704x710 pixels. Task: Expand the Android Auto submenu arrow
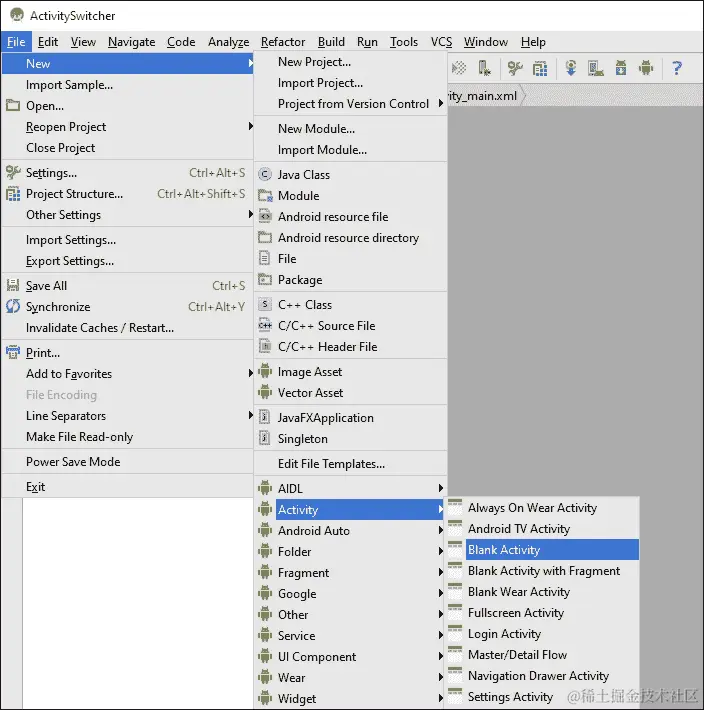(x=441, y=530)
